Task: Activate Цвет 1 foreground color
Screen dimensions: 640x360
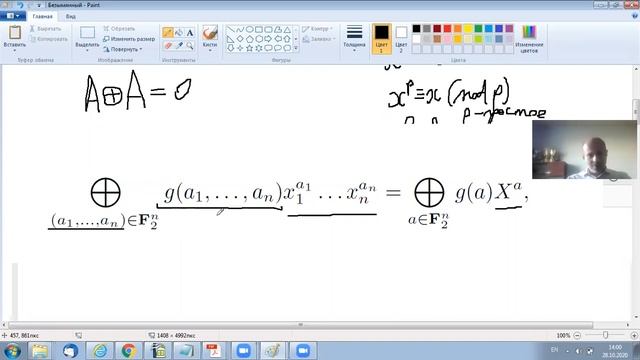Action: click(x=381, y=39)
